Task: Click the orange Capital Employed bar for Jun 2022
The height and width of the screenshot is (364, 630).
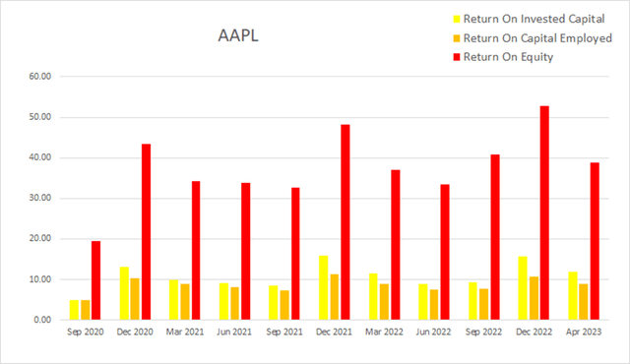Action: (434, 305)
